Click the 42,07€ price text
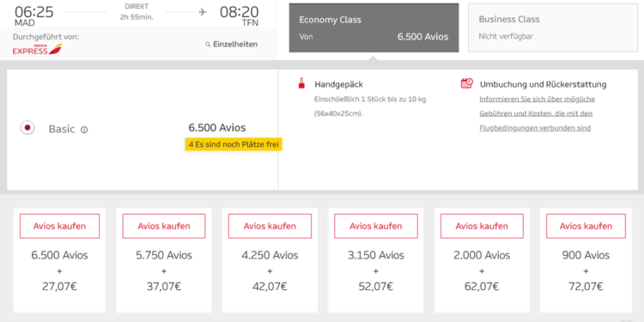The height and width of the screenshot is (322, 644). 270,286
